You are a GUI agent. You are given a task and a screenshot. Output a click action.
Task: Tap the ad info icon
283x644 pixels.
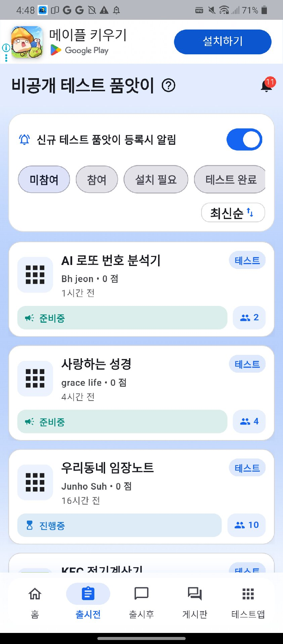click(x=6, y=48)
